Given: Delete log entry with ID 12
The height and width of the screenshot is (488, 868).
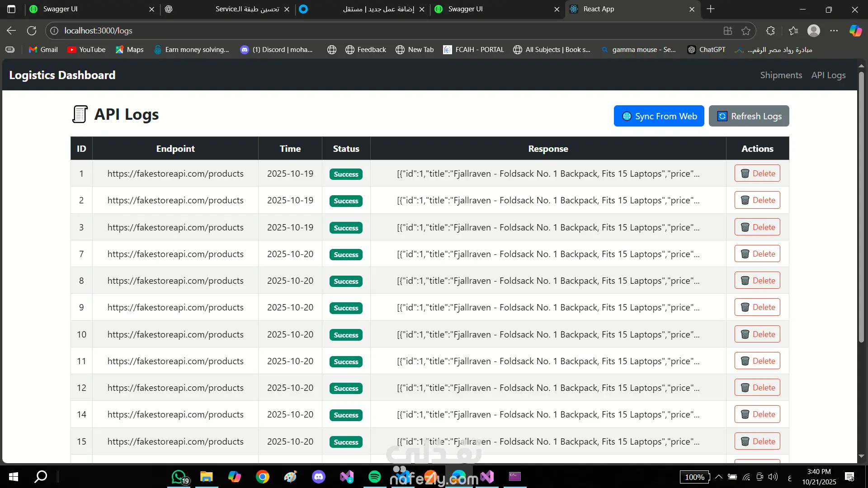Looking at the screenshot, I should pyautogui.click(x=757, y=388).
